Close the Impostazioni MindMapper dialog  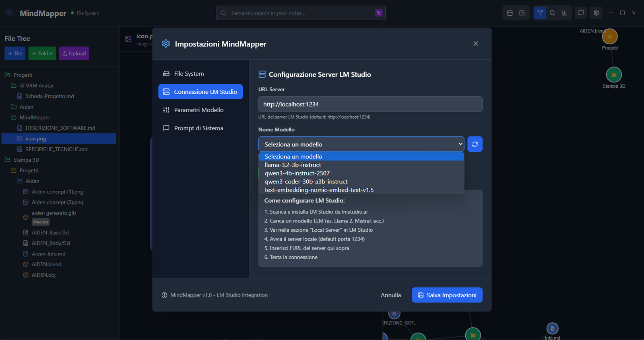pyautogui.click(x=476, y=43)
